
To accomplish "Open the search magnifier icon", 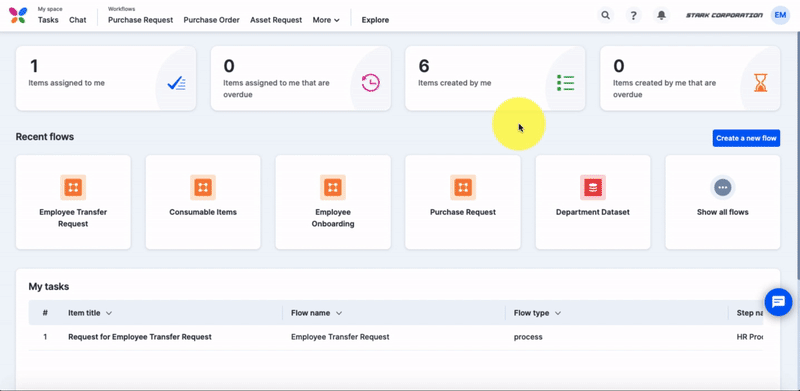I will [x=606, y=15].
